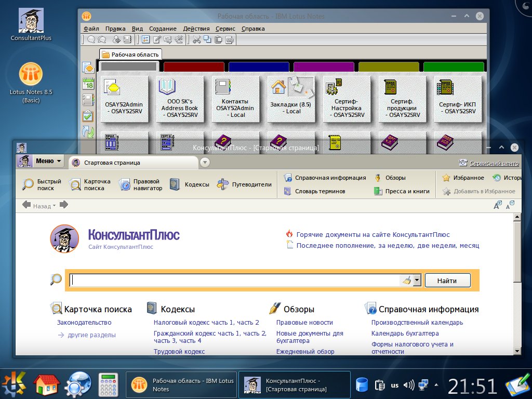Open Карточка поиска in the toolbar
The width and height of the screenshot is (532, 399).
click(x=90, y=184)
